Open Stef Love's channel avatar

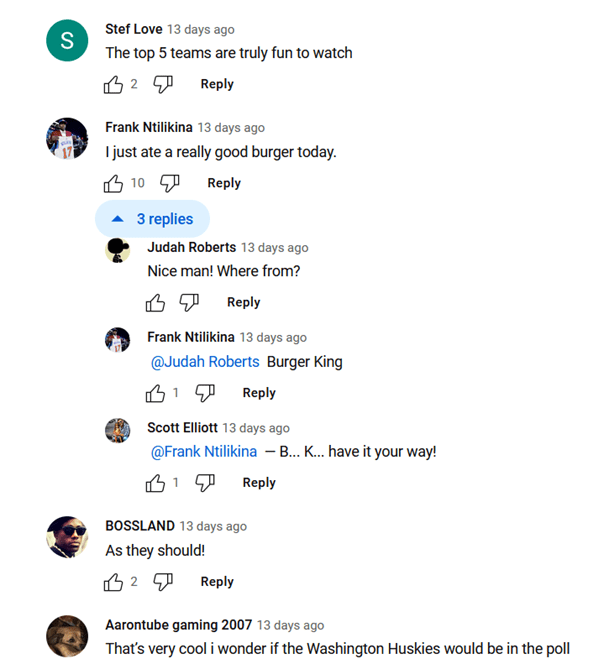pyautogui.click(x=68, y=40)
